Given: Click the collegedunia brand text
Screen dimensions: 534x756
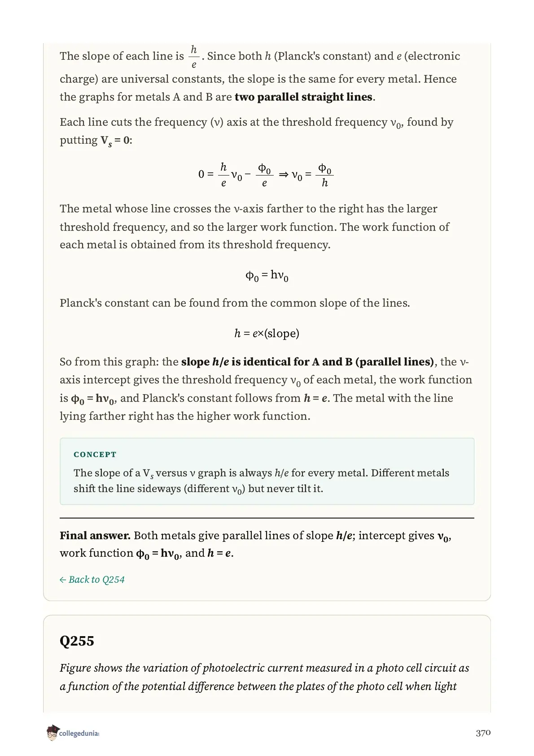Looking at the screenshot, I should pos(79,734).
